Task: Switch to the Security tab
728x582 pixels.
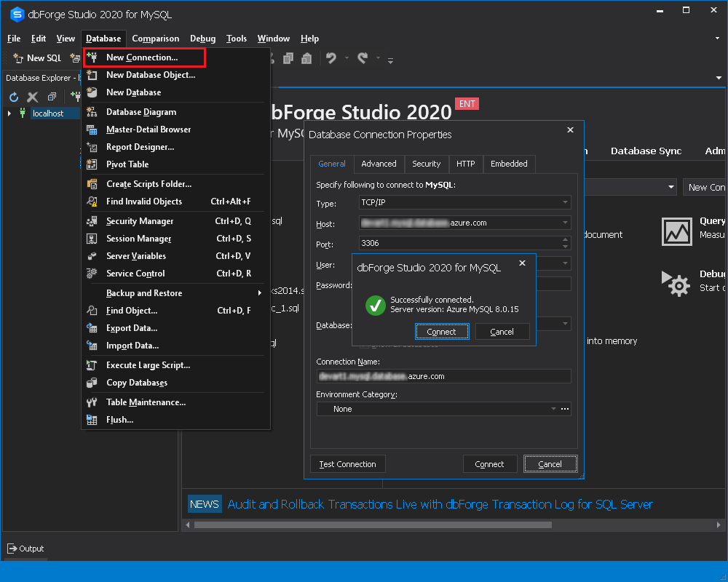Action: (426, 164)
